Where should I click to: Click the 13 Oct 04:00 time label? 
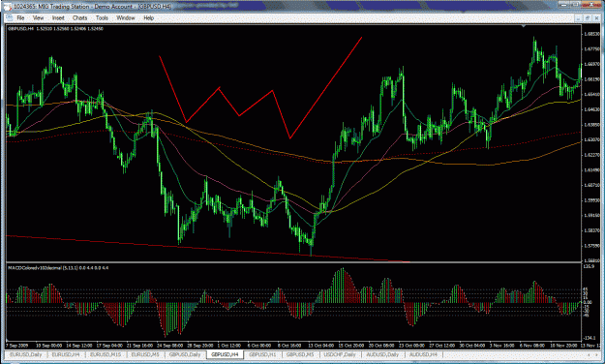[x=321, y=345]
